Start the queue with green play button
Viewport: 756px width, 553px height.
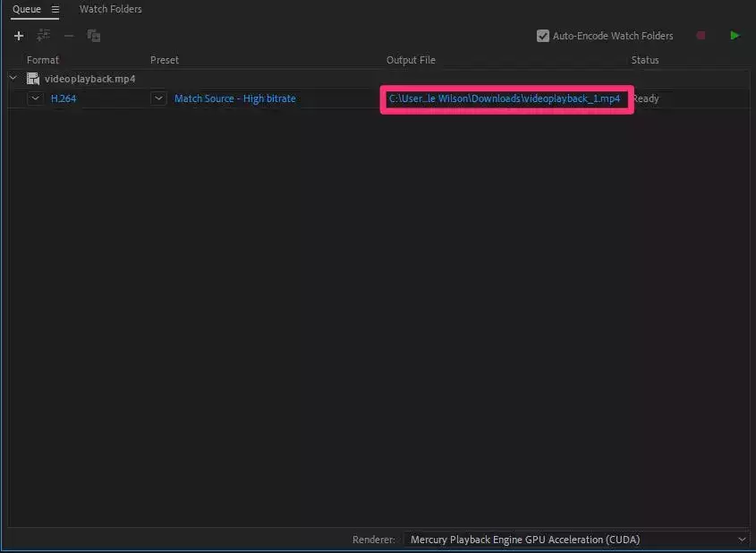point(735,35)
